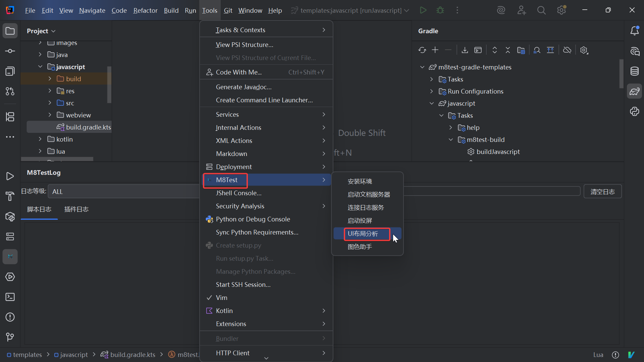
Task: Expand all Gradle tree nodes
Action: 494,50
